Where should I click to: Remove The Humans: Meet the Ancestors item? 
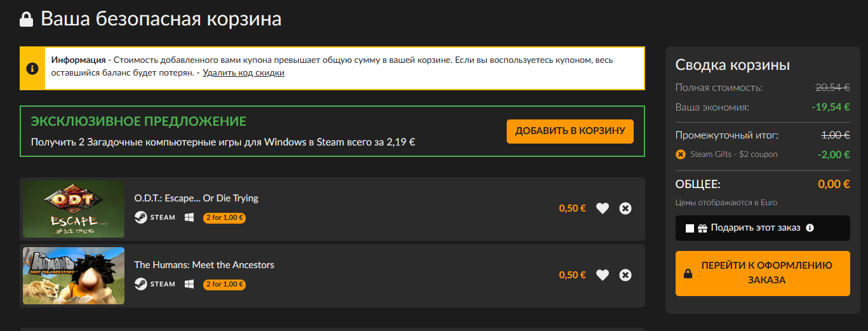click(x=625, y=274)
